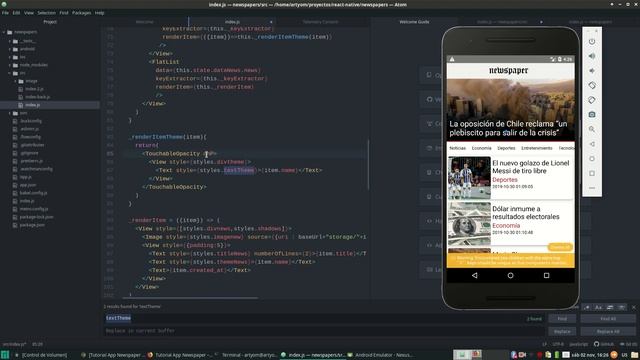Click the Find button
Image resolution: width=640 pixels, height=360 pixels.
point(562,319)
